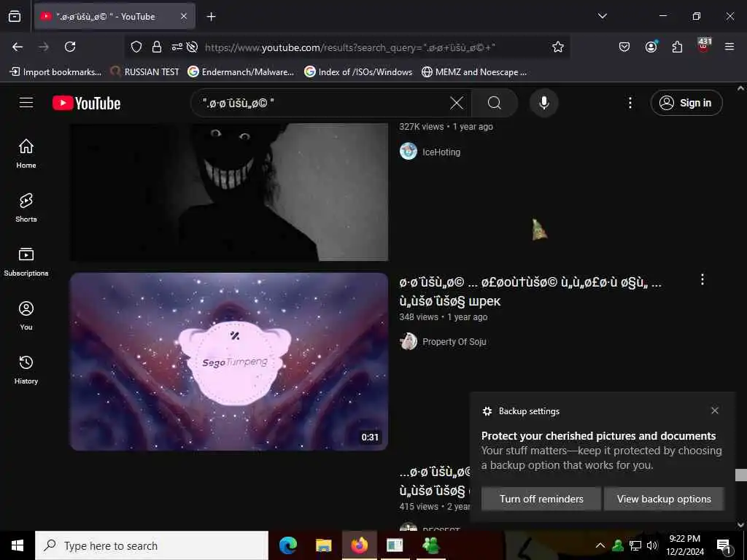
Task: Open YouTube settings three-dot menu
Action: [630, 103]
